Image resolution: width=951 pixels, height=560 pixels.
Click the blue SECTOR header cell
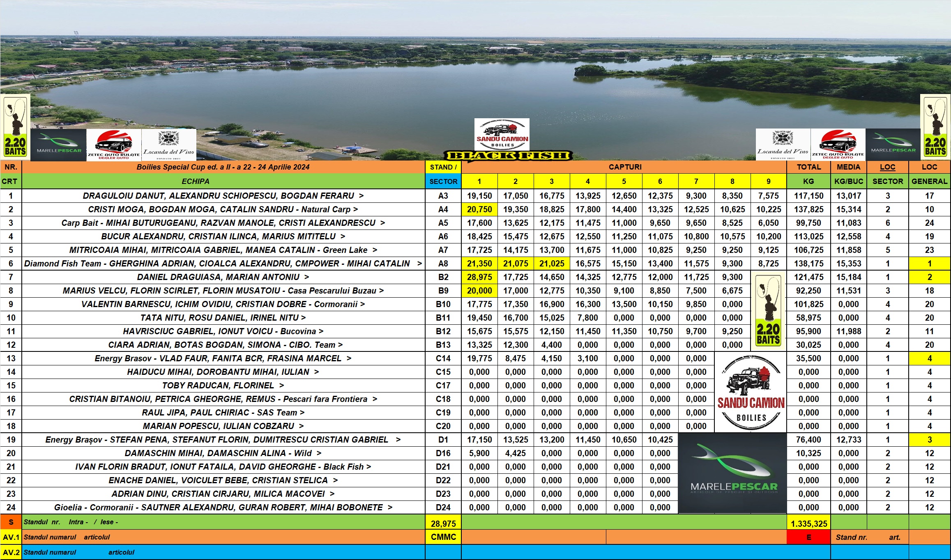click(443, 181)
